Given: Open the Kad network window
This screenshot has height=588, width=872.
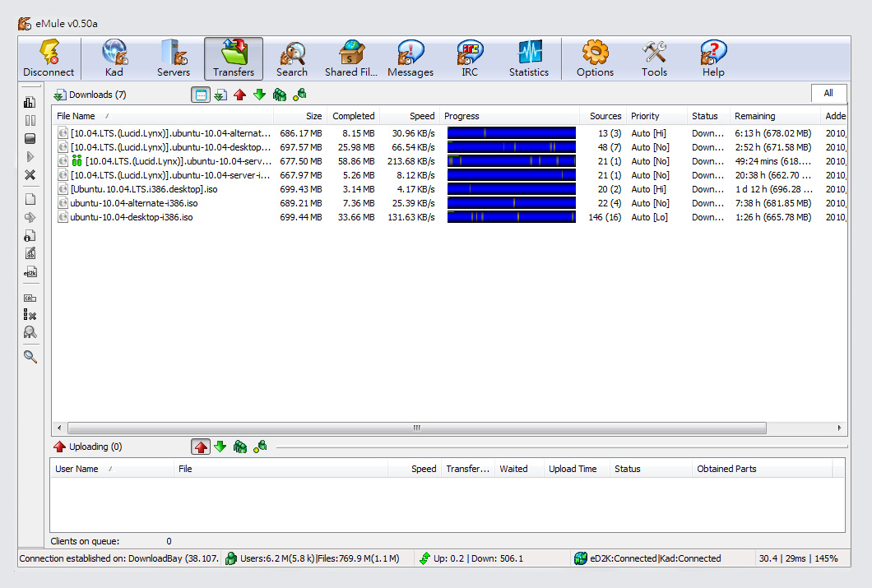Looking at the screenshot, I should click(114, 58).
